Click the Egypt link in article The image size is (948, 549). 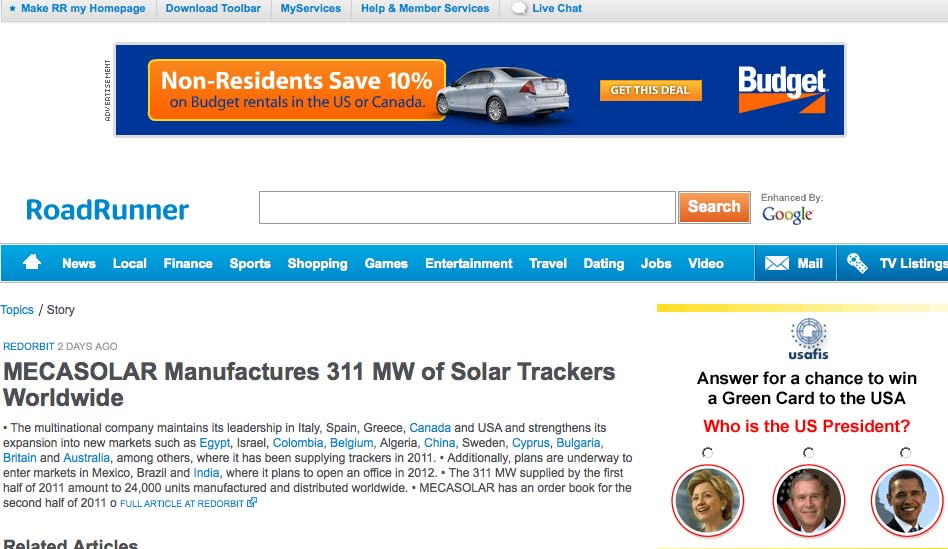215,443
